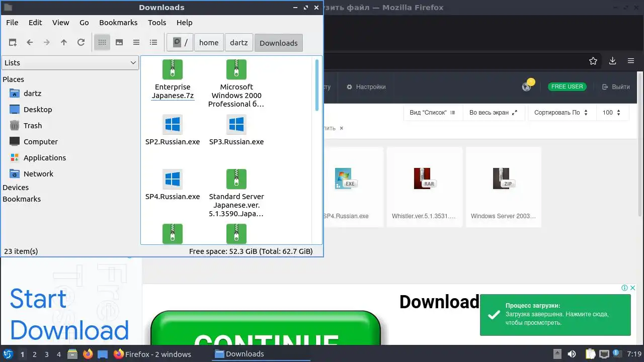Screen dimensions: 644x362
Task: Open the Tools menu
Action: tap(157, 23)
